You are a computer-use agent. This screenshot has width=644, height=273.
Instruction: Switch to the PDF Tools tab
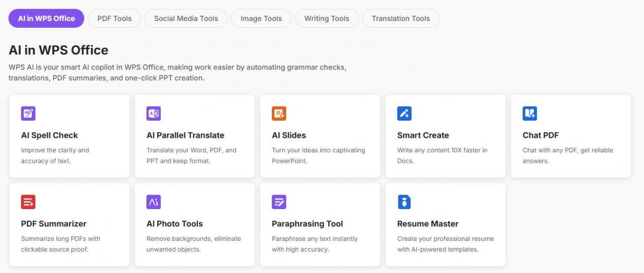[x=114, y=19]
